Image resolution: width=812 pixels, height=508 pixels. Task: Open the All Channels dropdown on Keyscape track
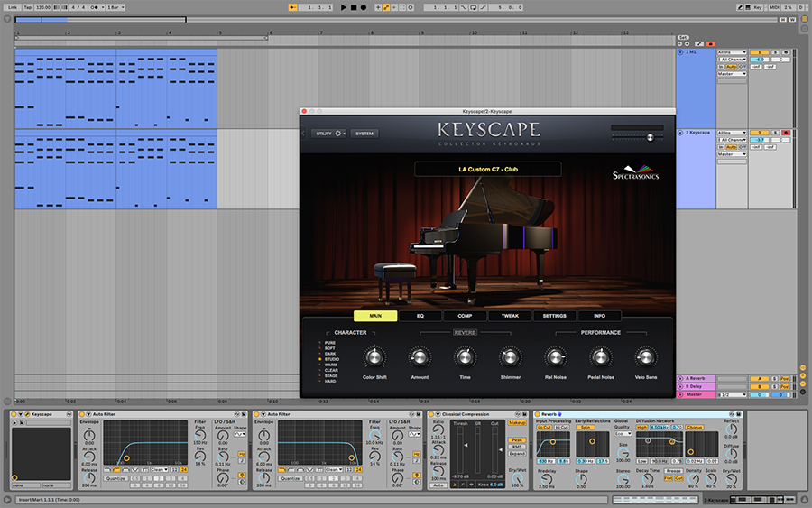(x=733, y=140)
